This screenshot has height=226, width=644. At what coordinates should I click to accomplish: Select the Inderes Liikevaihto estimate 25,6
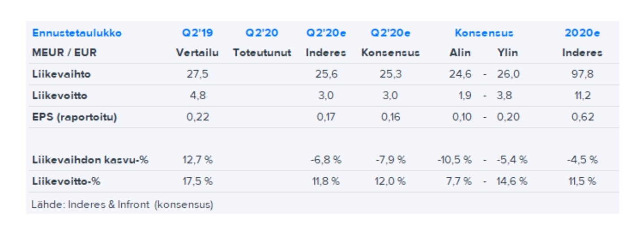[x=326, y=74]
